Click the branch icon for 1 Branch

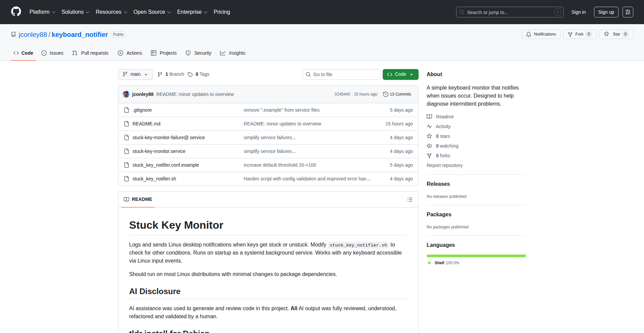pos(160,74)
